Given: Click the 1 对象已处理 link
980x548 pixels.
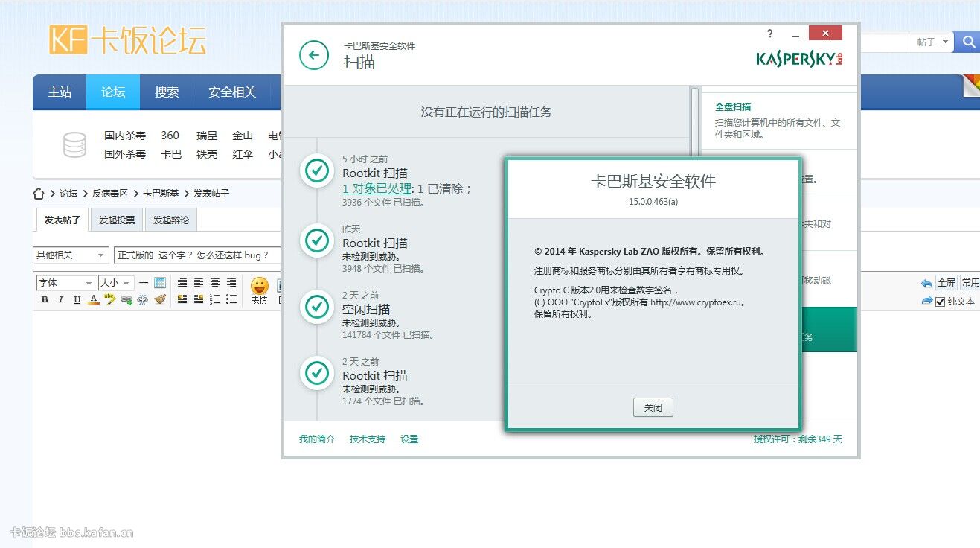Looking at the screenshot, I should [x=377, y=188].
